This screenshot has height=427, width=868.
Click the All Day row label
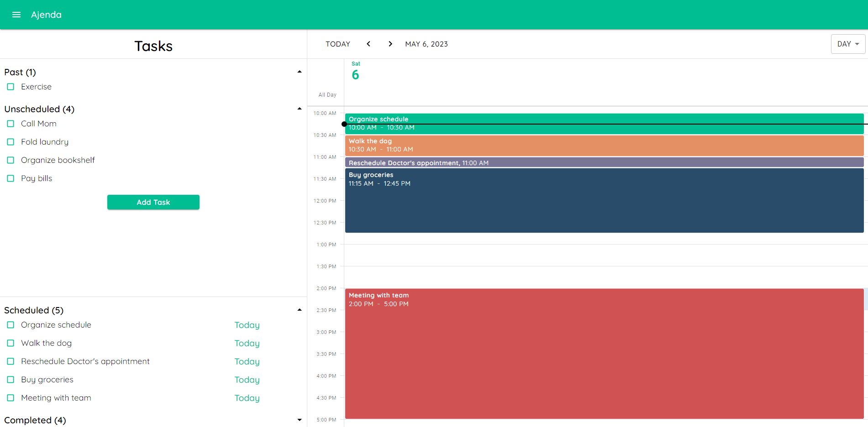327,94
